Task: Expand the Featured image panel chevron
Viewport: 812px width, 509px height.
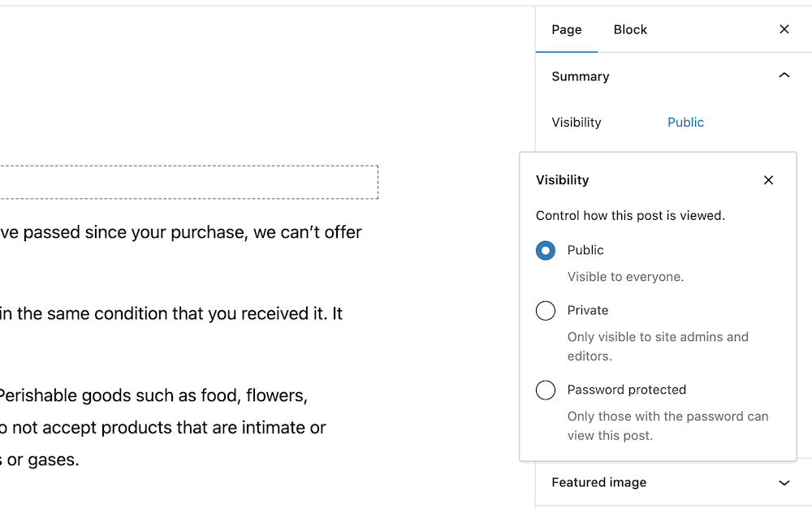Action: click(x=784, y=482)
